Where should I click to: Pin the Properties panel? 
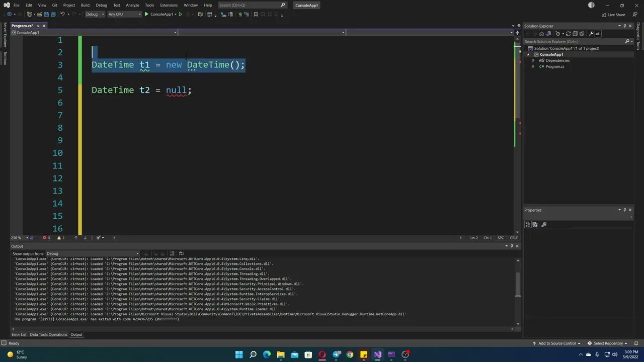pyautogui.click(x=624, y=210)
